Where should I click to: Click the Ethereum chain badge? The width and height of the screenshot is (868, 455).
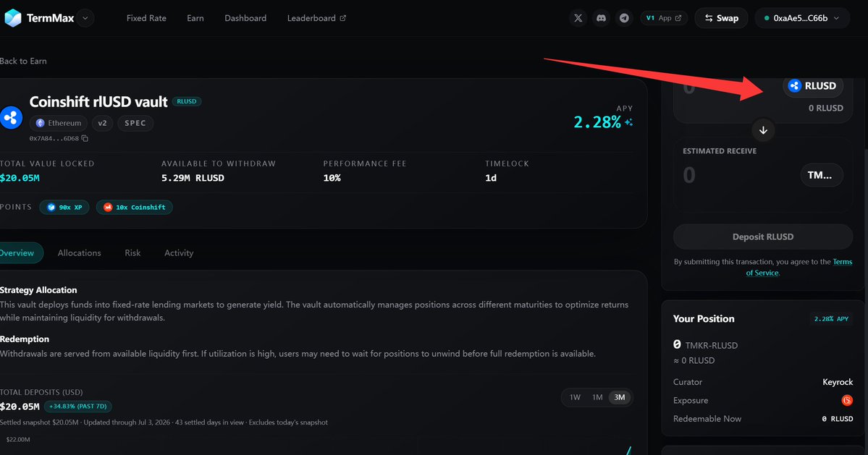pos(59,123)
